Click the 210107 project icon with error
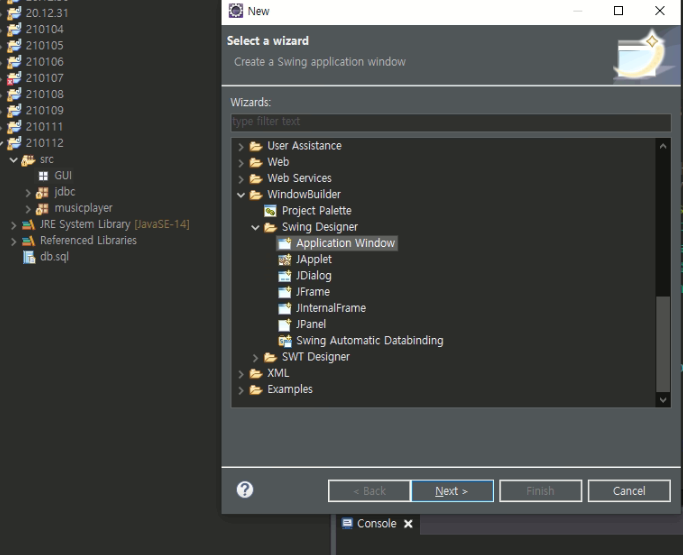This screenshot has height=555, width=683. (x=14, y=78)
